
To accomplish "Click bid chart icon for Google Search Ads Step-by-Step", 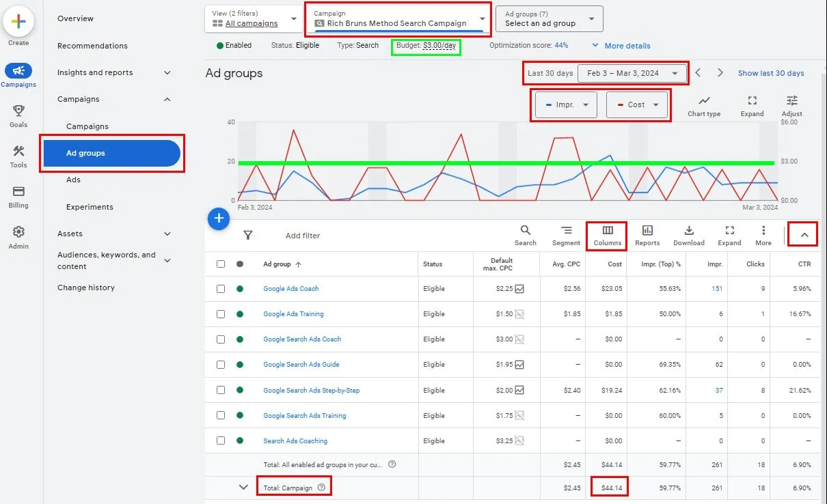I will point(519,390).
